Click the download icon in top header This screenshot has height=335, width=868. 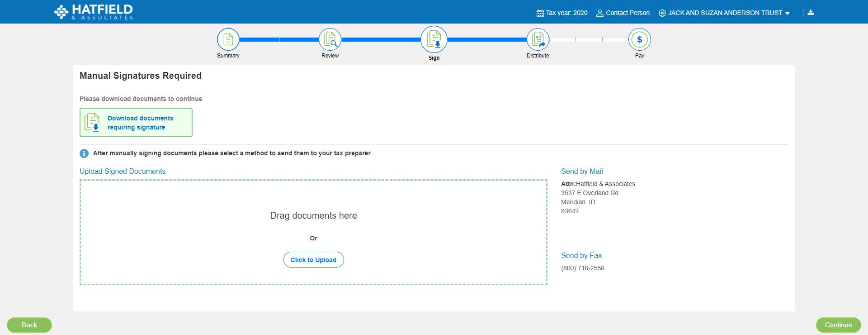811,13
